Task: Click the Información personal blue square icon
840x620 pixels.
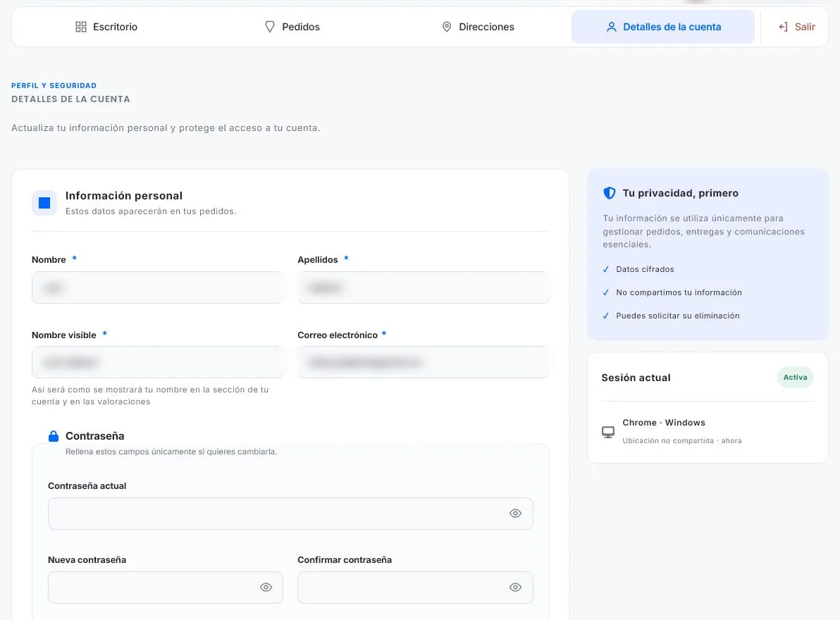Action: 44,203
